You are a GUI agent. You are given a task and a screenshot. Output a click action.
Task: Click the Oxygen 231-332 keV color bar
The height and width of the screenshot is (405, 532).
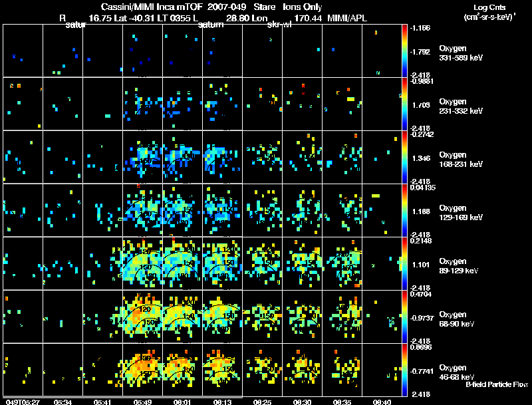tap(404, 104)
